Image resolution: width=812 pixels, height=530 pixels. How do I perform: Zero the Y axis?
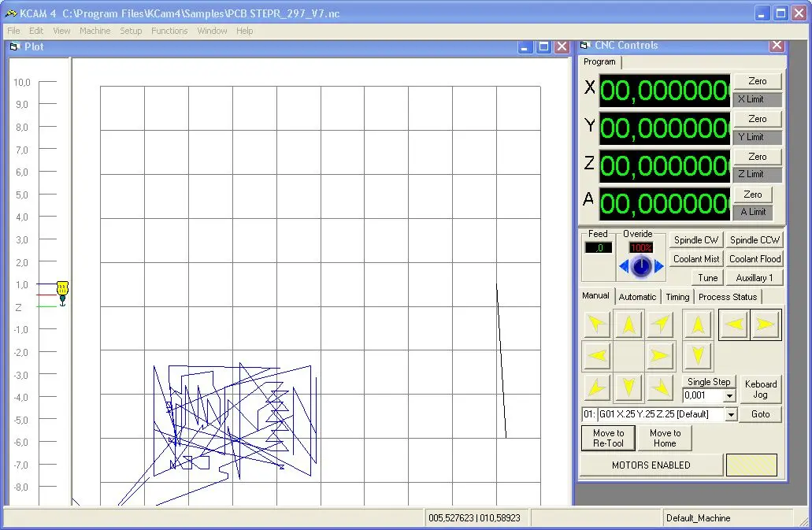[x=757, y=119]
